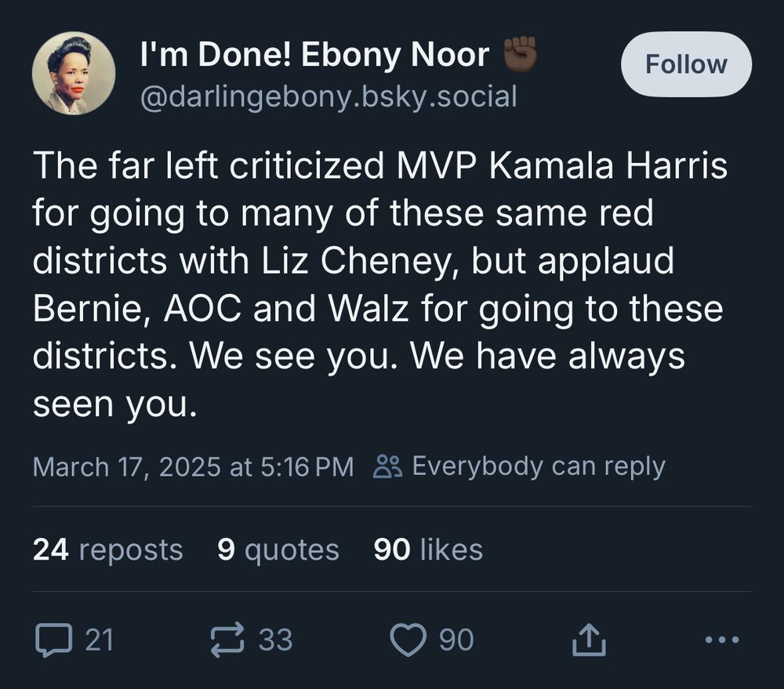Open the "I'm Done! Ebony Noor" display name

(x=314, y=56)
